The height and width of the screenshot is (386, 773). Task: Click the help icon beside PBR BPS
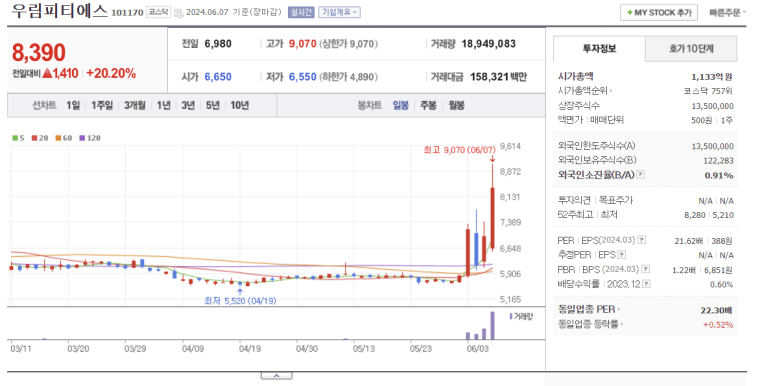(x=645, y=269)
